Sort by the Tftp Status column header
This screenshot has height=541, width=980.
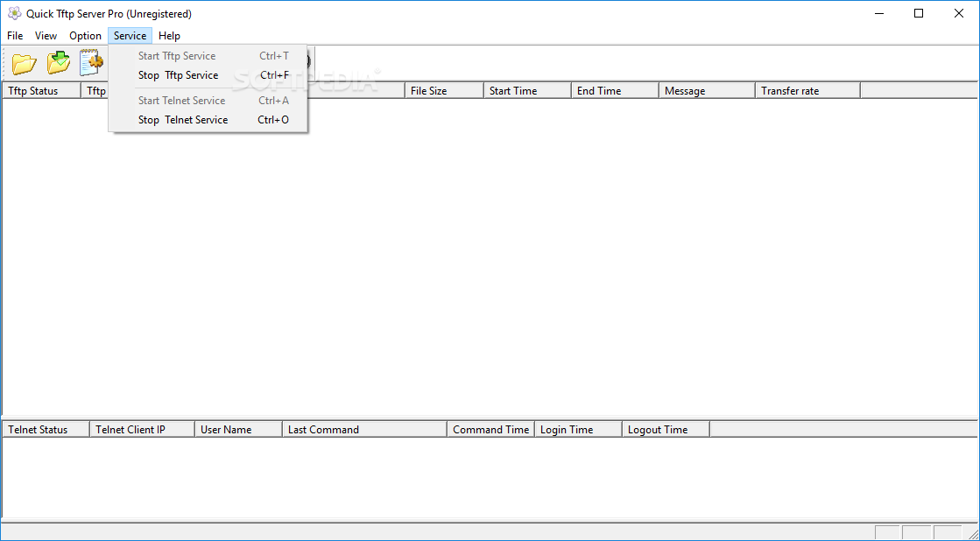pyautogui.click(x=42, y=90)
